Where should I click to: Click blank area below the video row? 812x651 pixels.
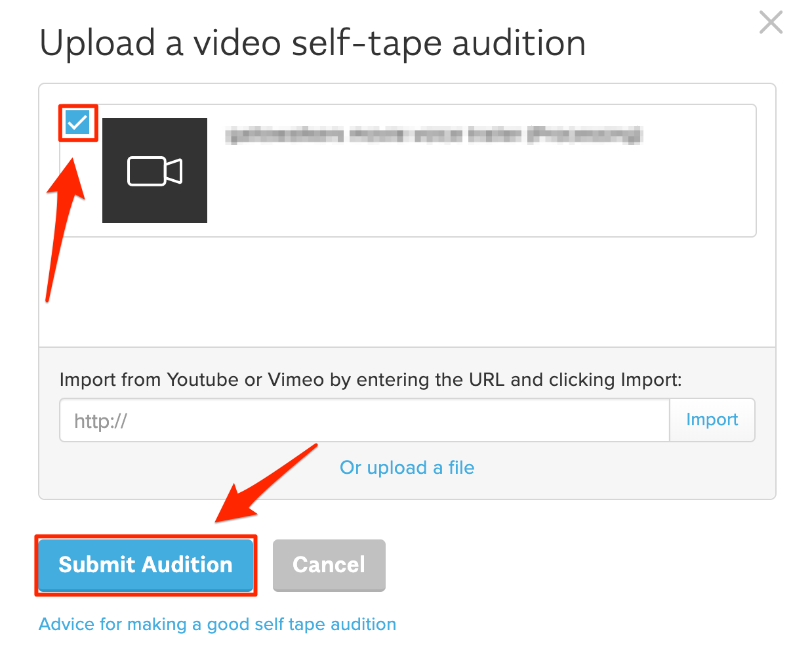tap(407, 292)
